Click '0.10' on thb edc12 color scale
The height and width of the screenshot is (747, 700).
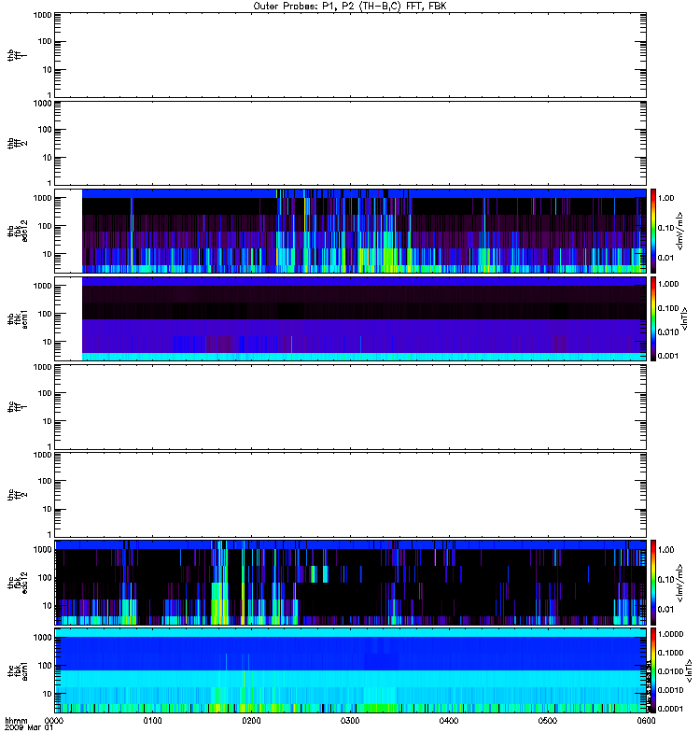pos(665,228)
